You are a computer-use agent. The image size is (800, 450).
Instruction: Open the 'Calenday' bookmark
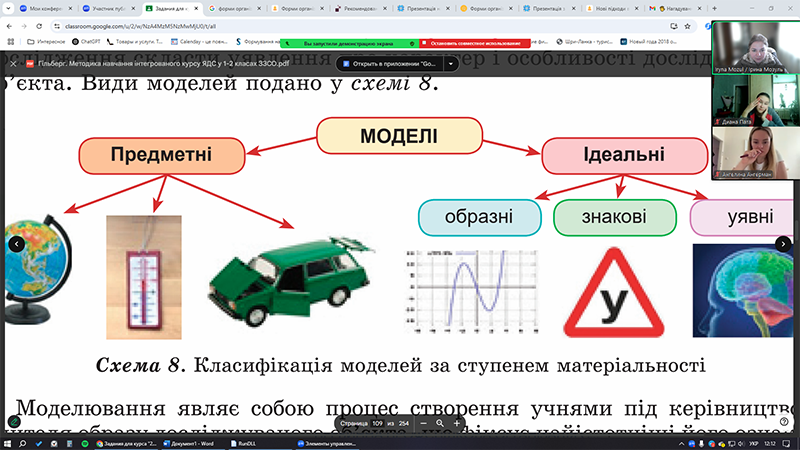[199, 41]
